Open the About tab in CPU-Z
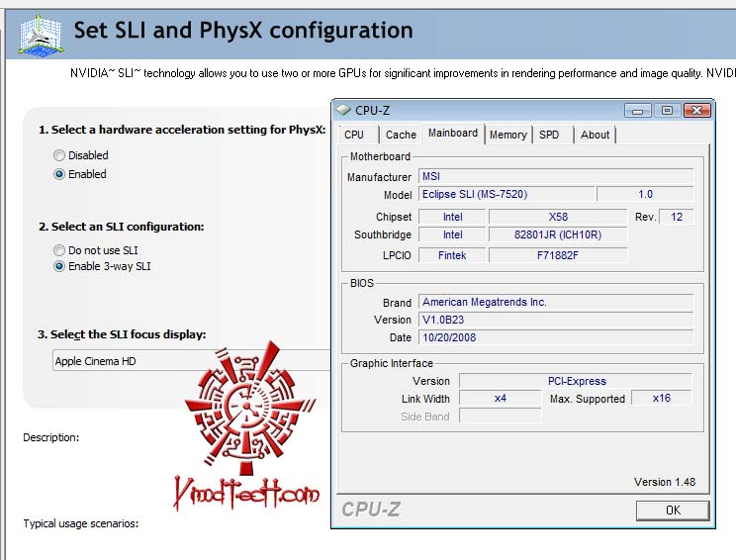This screenshot has height=560, width=736. click(x=595, y=135)
